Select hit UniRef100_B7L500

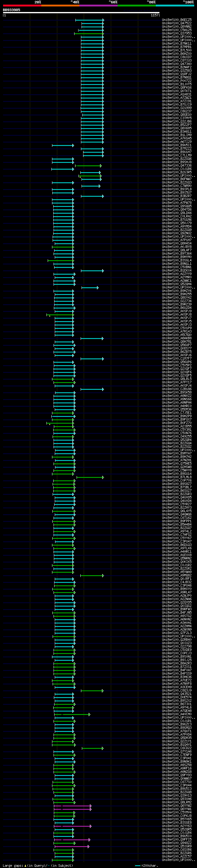[x=177, y=50]
